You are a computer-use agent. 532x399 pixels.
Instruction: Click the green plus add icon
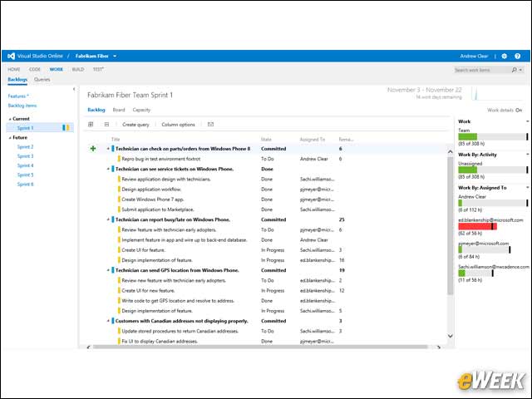(x=93, y=149)
